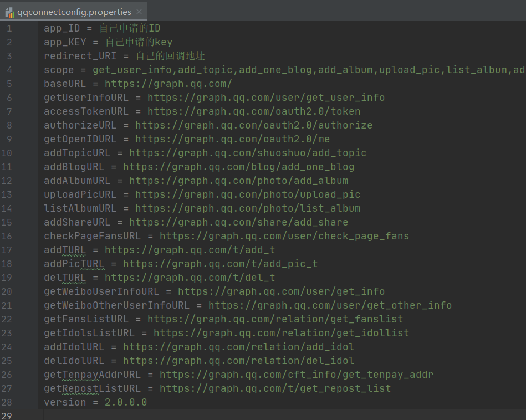526x420 pixels.
Task: Click the addShareURL key
Action: click(77, 222)
